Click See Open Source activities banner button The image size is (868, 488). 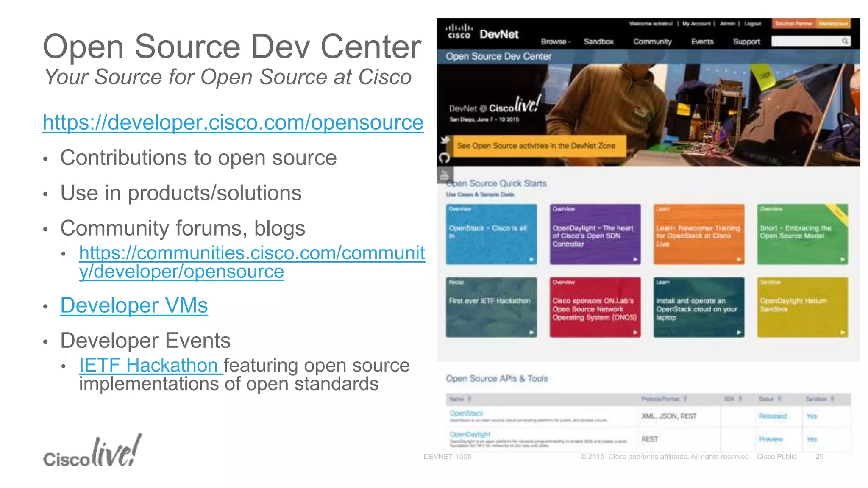tap(540, 146)
